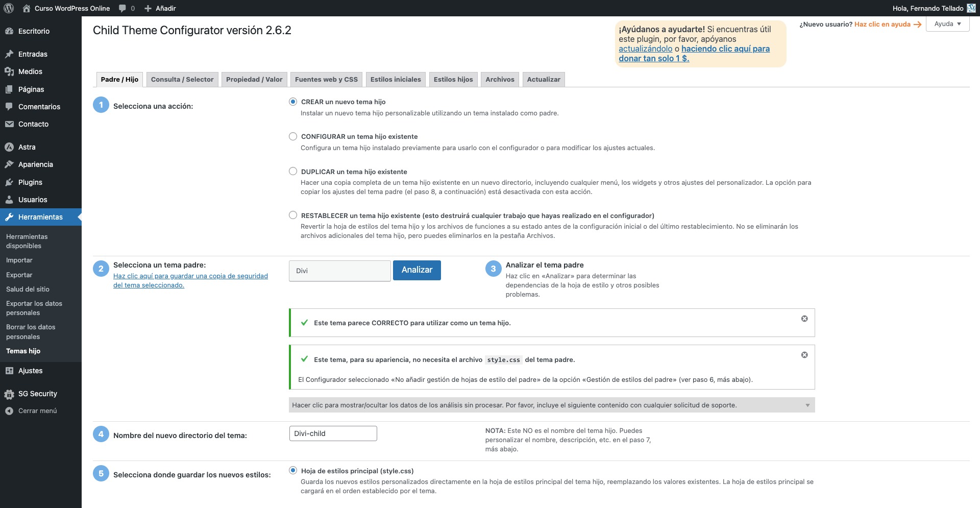Click the Plugins icon in sidebar

9,182
